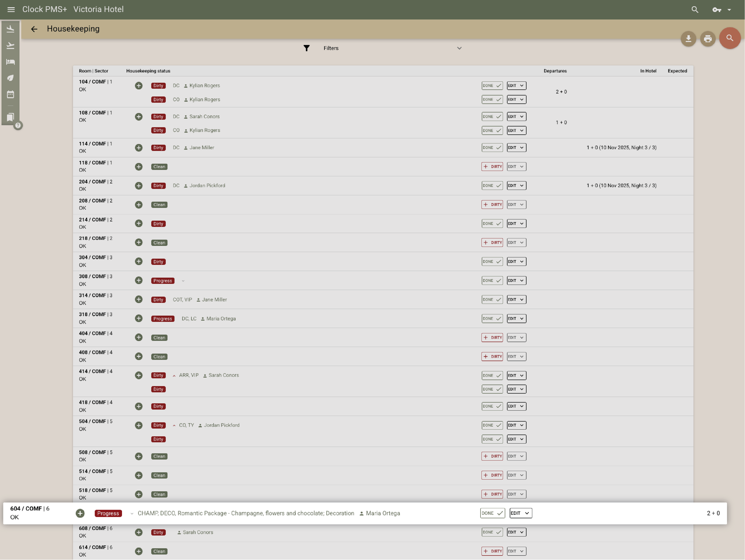This screenshot has height=560, width=745.
Task: Click the leaf icon in the sidebar
Action: pyautogui.click(x=10, y=78)
